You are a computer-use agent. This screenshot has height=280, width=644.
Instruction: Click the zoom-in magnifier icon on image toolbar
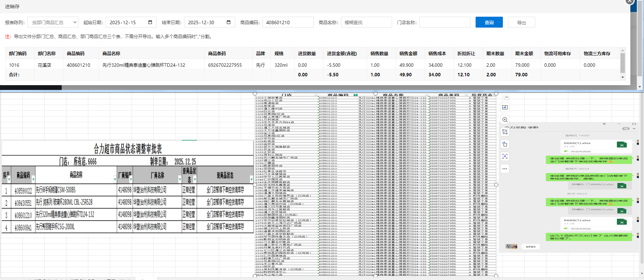coord(505,120)
